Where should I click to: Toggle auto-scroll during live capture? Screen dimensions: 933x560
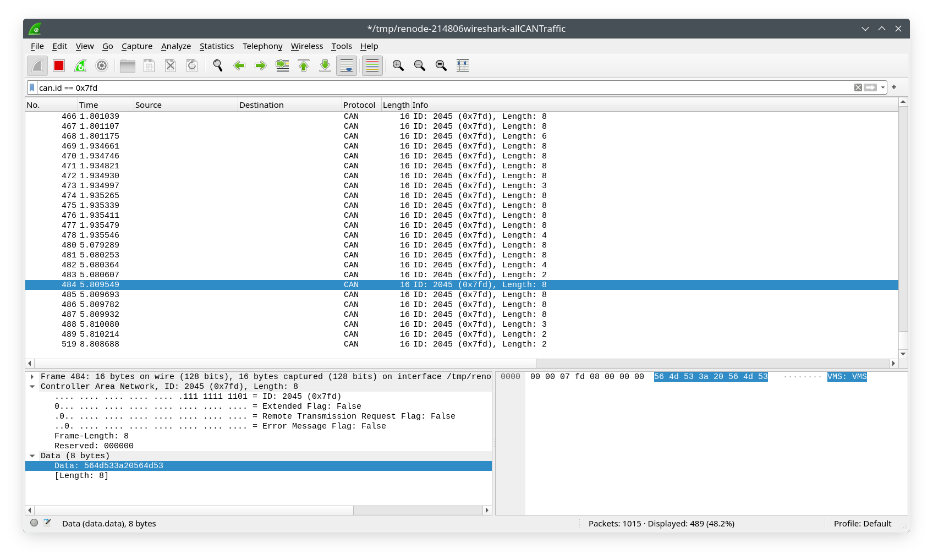(x=347, y=66)
